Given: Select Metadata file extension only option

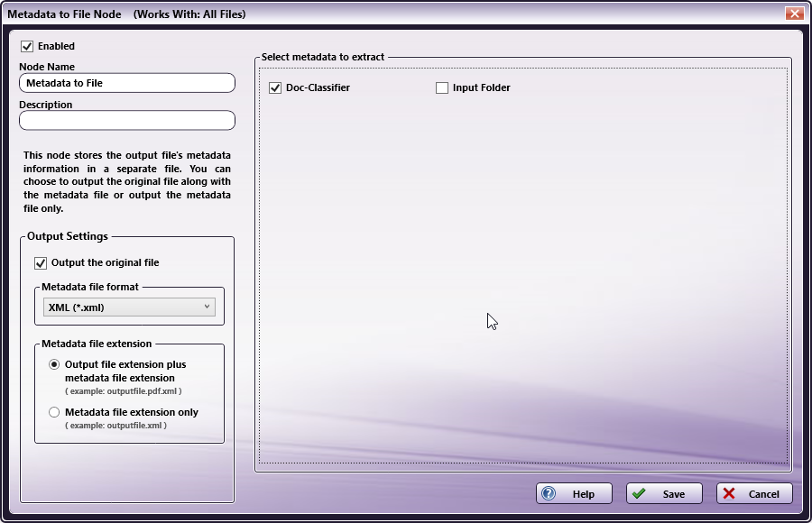Looking at the screenshot, I should [x=54, y=412].
